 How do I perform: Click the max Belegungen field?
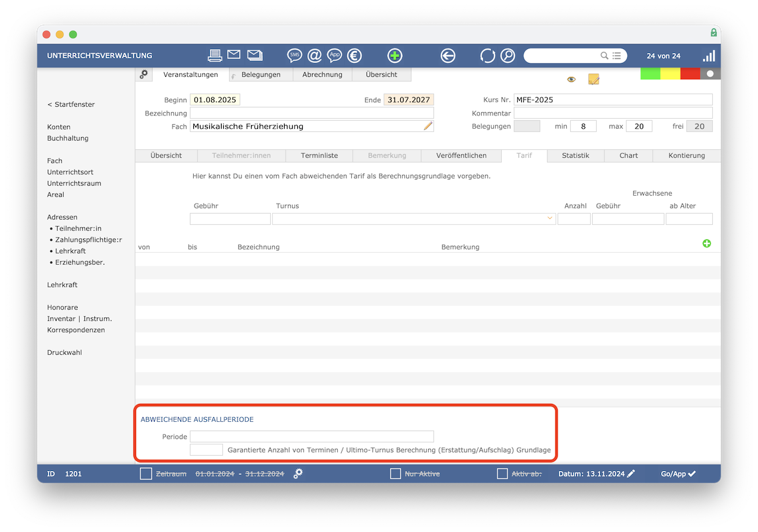tap(639, 126)
